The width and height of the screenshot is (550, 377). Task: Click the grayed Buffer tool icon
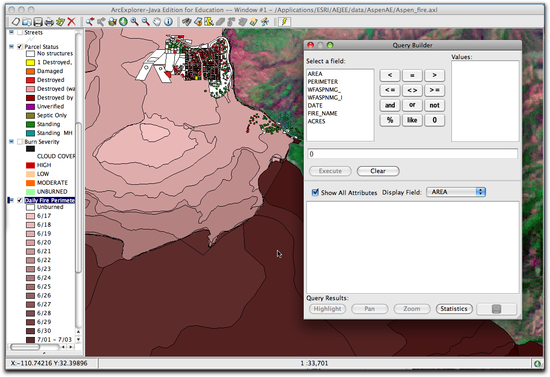coord(231,22)
